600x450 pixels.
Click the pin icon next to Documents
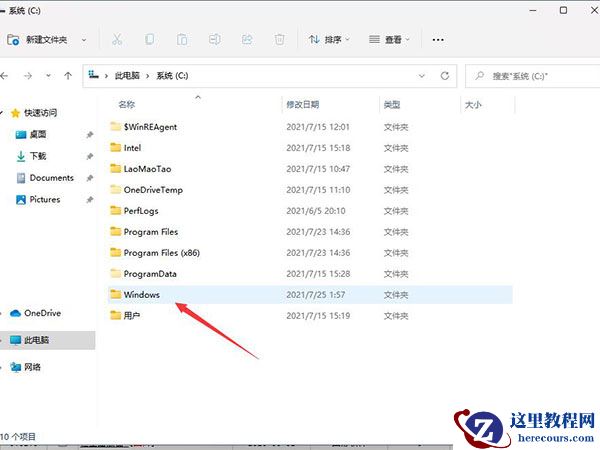[90, 178]
